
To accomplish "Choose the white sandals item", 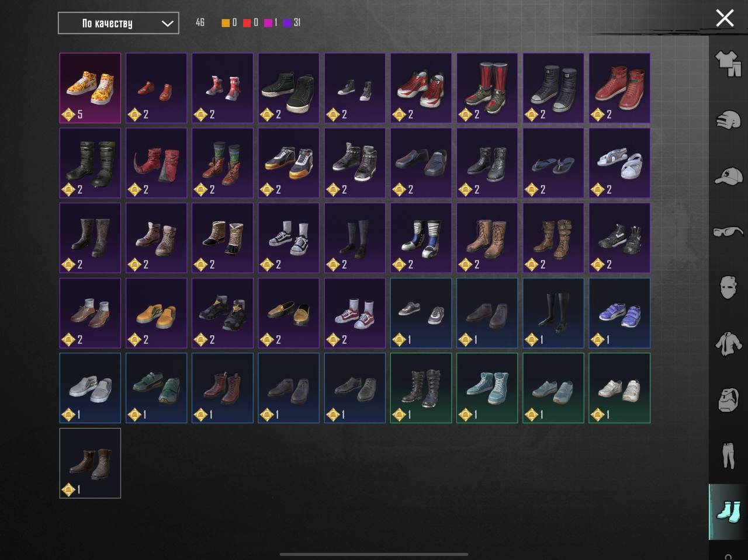I will tap(619, 163).
